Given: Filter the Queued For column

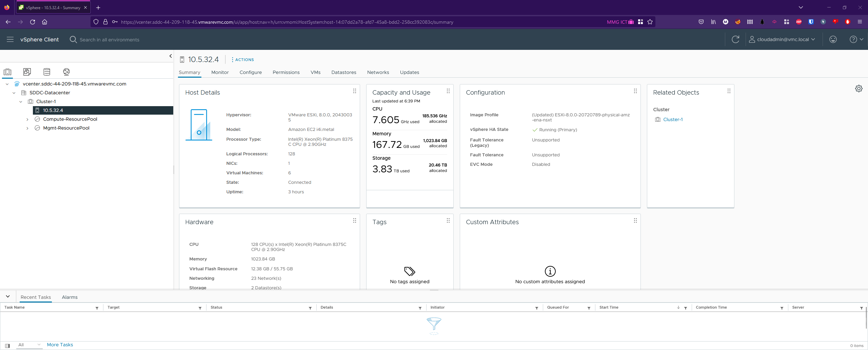Looking at the screenshot, I should coord(589,308).
